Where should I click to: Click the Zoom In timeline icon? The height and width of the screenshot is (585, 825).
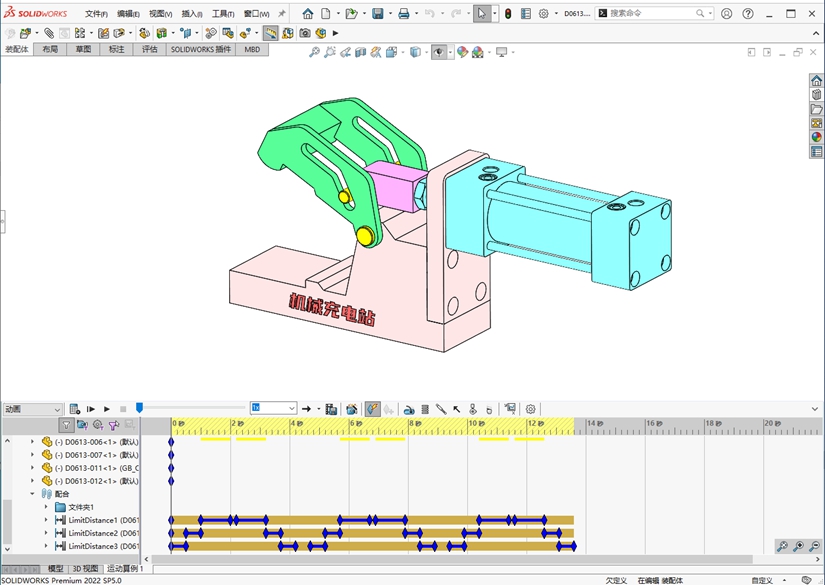[x=799, y=546]
